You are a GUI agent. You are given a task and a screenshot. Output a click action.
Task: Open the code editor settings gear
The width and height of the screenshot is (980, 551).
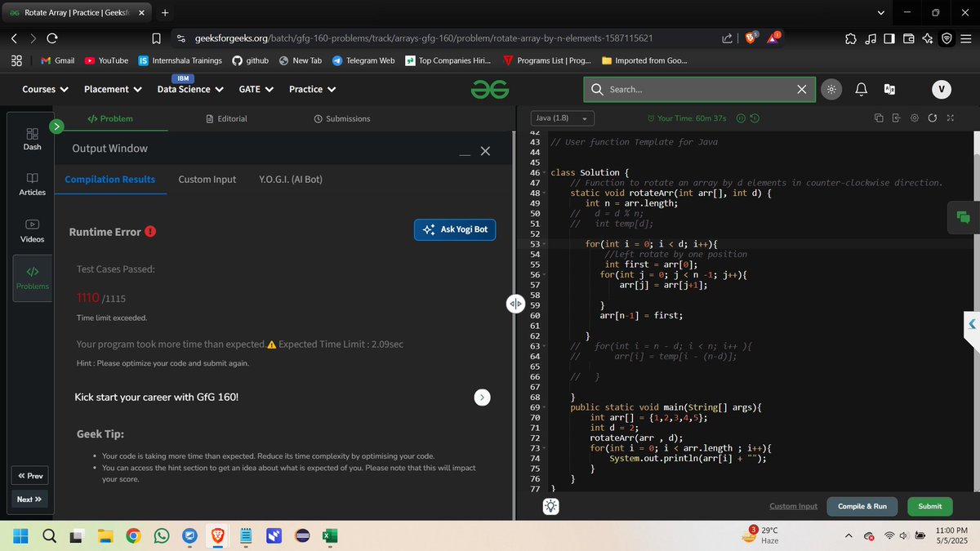(x=915, y=118)
